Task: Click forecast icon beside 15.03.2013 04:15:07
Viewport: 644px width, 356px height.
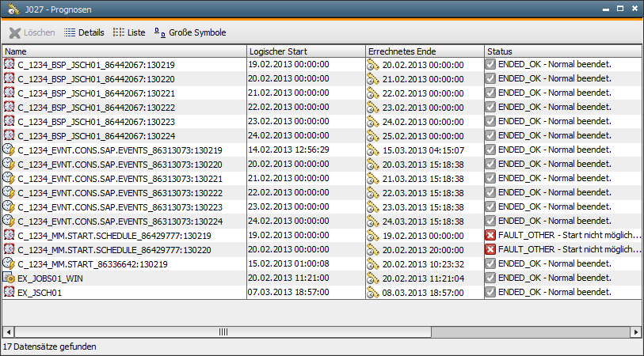Action: point(373,150)
